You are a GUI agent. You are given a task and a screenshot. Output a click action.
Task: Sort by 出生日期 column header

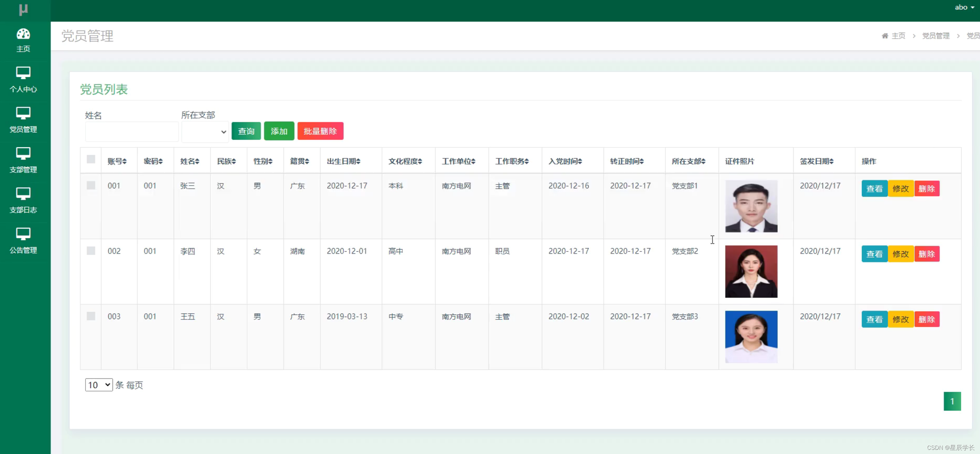344,161
